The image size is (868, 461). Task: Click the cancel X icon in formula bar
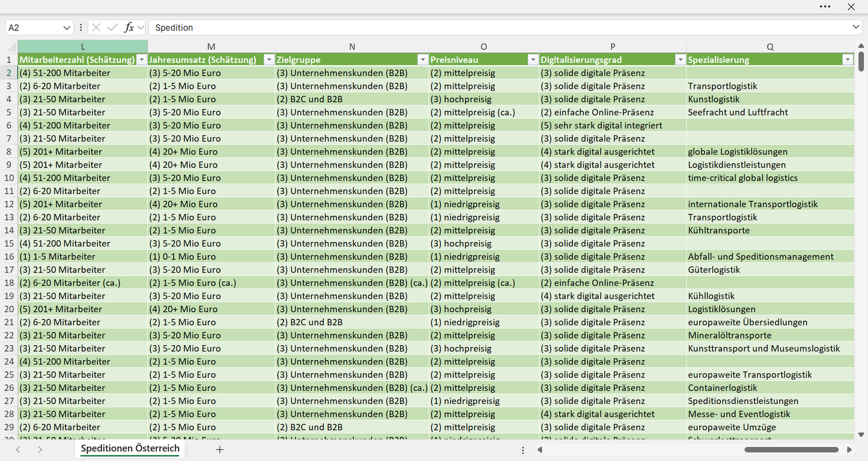tap(97, 28)
